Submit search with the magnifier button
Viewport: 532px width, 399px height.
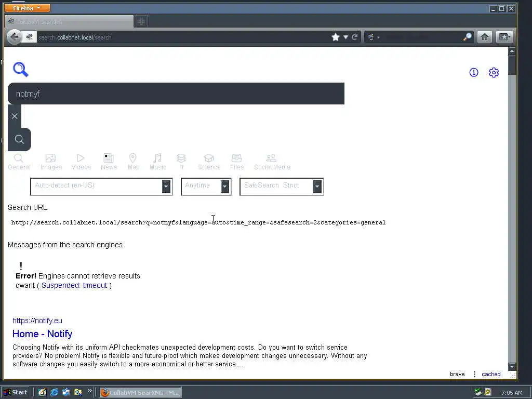[x=19, y=139]
